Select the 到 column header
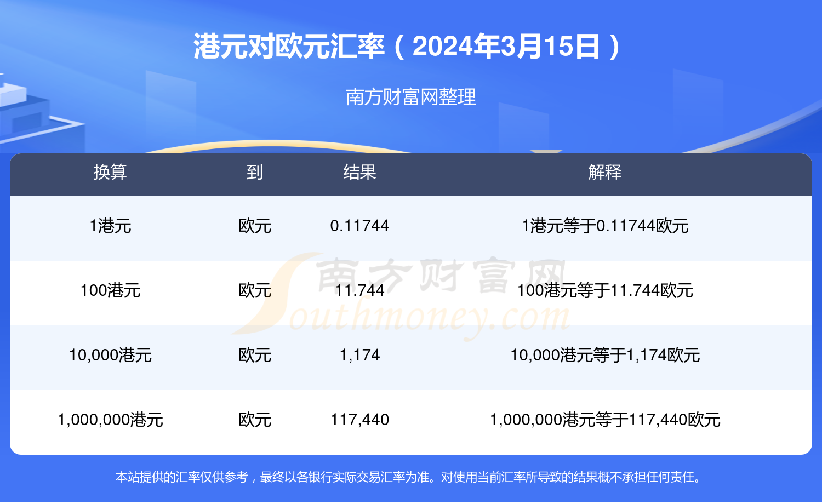822x504 pixels. pos(255,172)
